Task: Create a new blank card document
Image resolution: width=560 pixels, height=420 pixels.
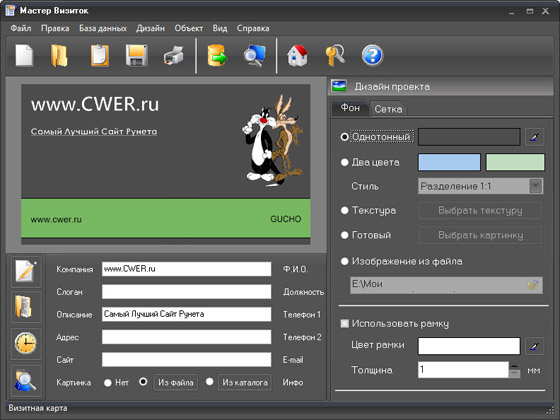Action: (x=24, y=56)
